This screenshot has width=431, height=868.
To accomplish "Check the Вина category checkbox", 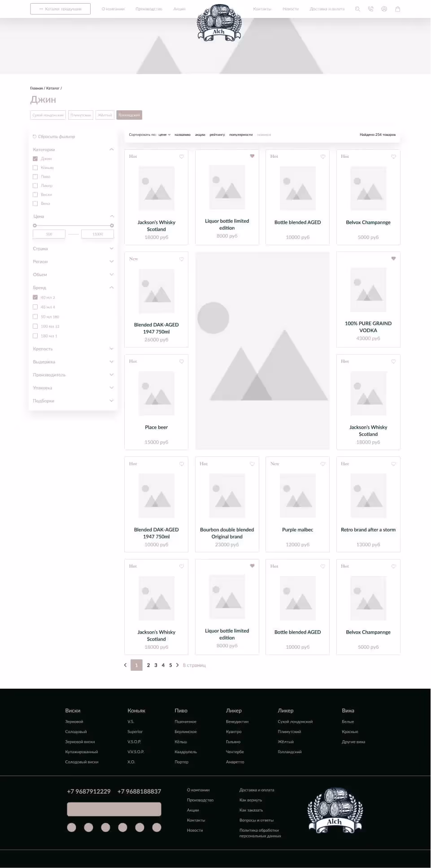I will 35,204.
